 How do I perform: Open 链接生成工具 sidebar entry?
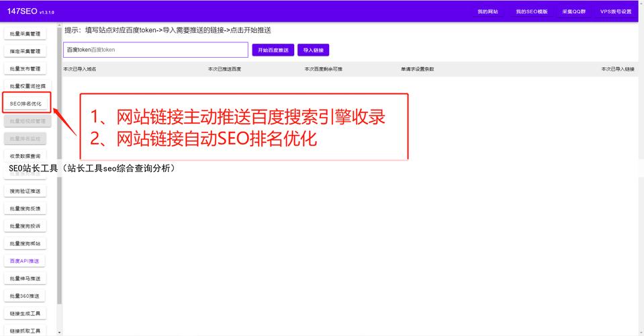click(25, 313)
